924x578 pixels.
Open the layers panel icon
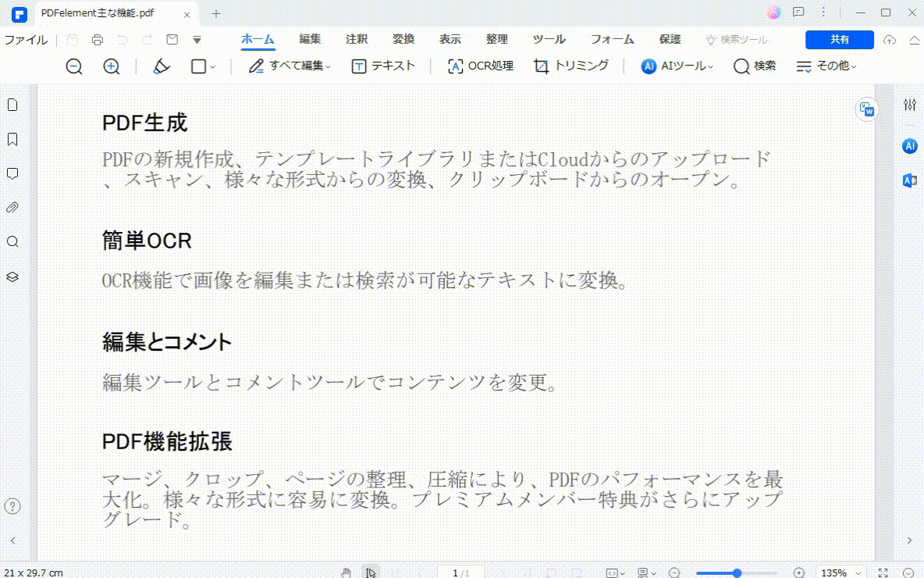pos(12,277)
